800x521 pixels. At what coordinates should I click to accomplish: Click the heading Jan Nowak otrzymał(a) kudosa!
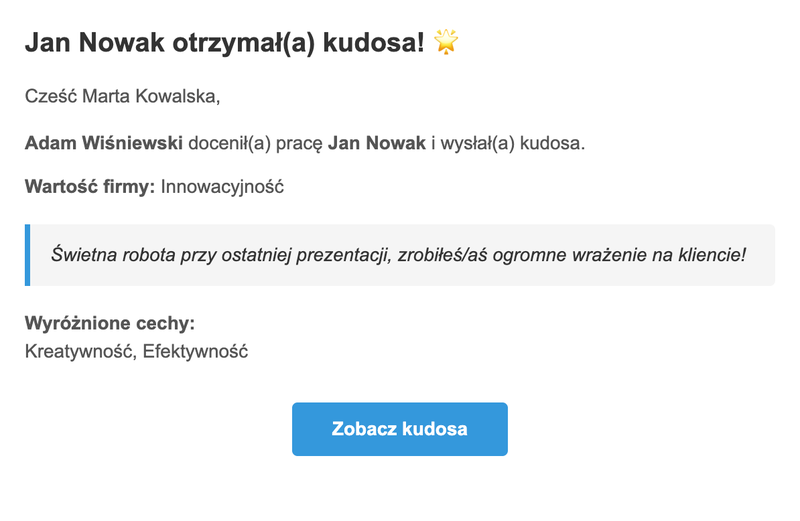(x=224, y=42)
